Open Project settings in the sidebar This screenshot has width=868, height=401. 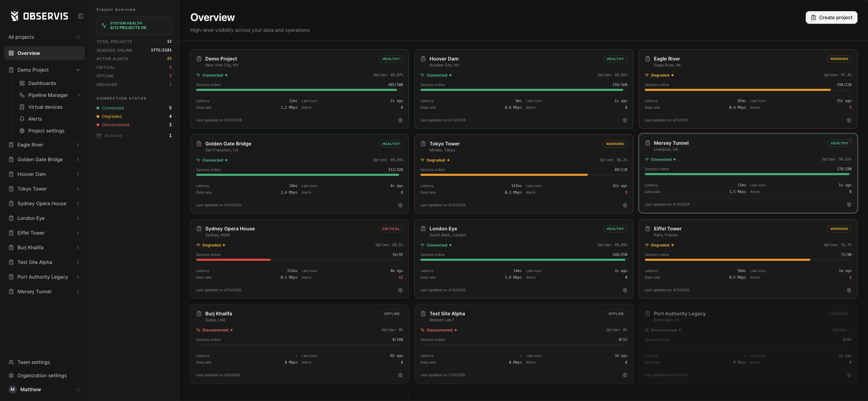click(46, 131)
